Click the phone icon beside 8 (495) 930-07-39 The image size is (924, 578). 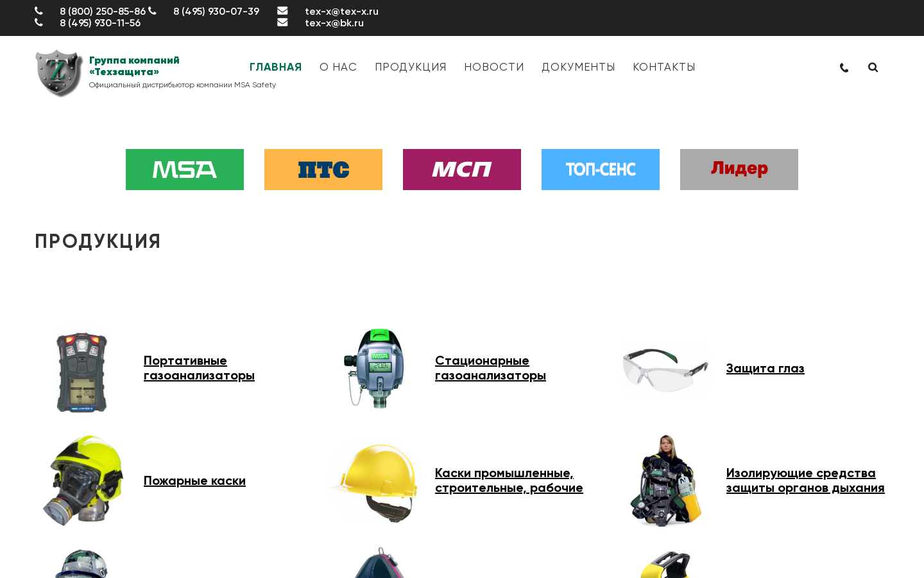click(x=152, y=11)
